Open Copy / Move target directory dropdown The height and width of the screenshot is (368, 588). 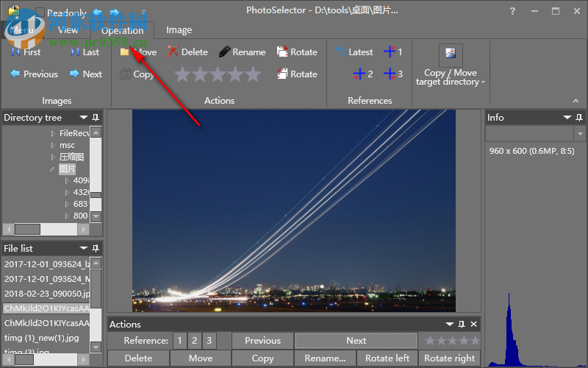483,82
